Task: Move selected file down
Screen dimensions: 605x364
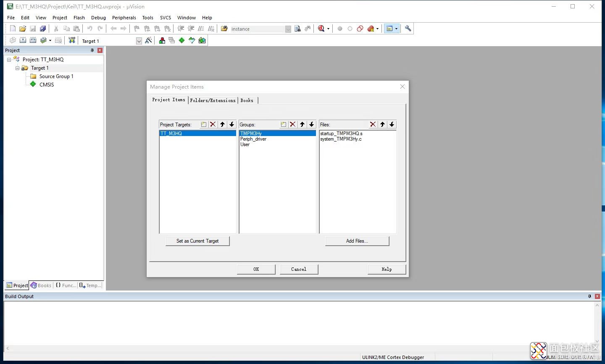Action: tap(392, 124)
